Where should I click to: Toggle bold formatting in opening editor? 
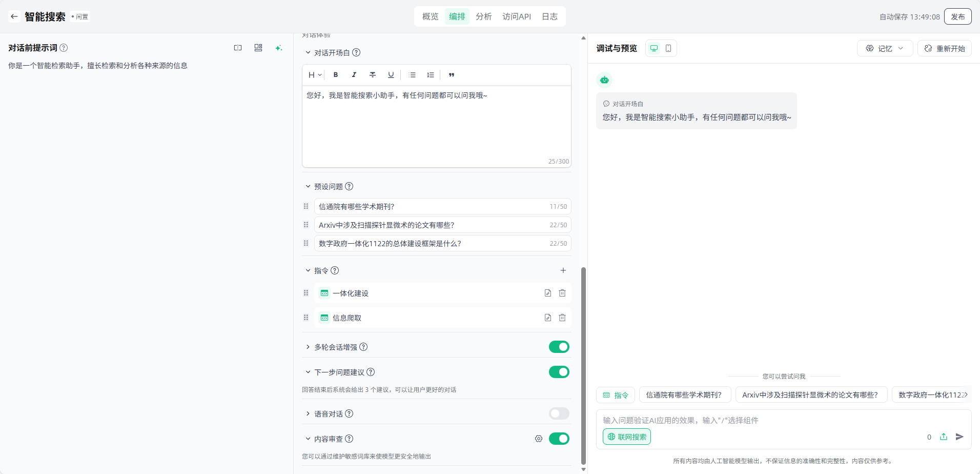click(x=336, y=75)
